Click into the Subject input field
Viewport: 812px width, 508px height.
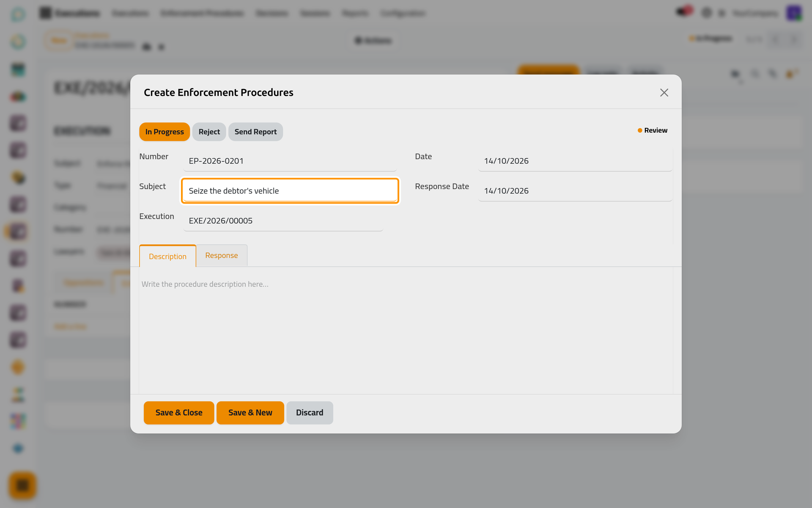(290, 191)
